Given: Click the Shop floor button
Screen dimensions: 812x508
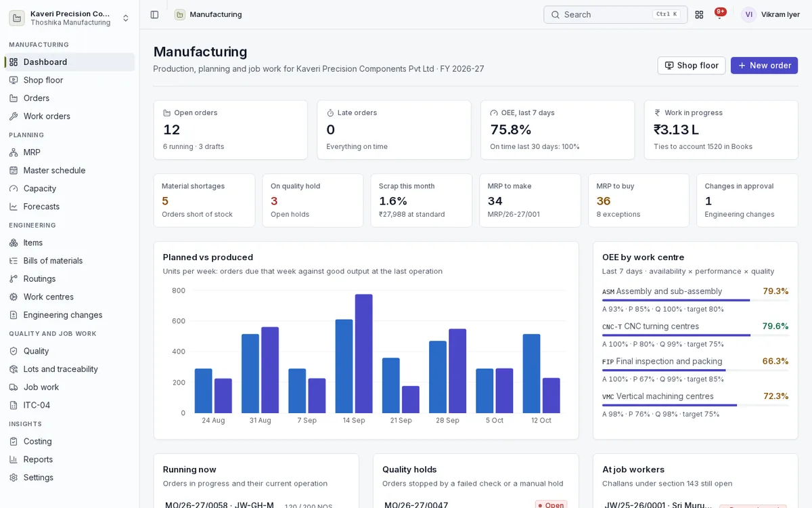Looking at the screenshot, I should point(691,66).
